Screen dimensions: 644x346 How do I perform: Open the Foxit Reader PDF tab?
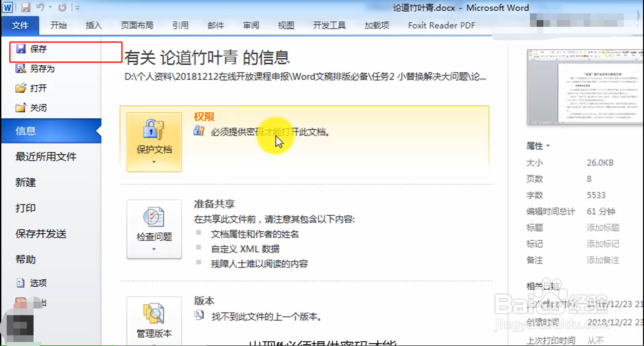click(x=441, y=25)
